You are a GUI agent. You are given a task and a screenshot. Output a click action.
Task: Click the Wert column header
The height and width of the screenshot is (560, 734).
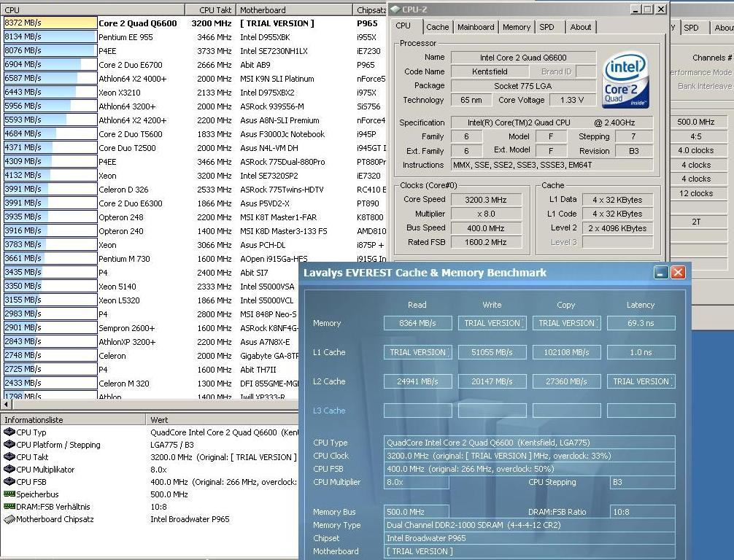click(x=223, y=420)
